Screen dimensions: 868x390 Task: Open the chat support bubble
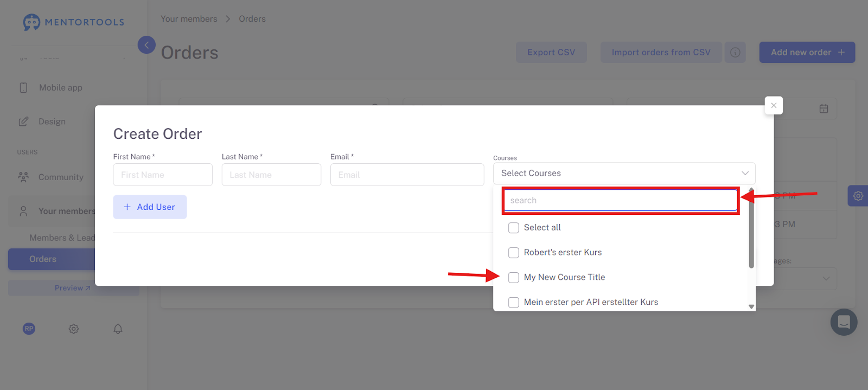point(844,322)
